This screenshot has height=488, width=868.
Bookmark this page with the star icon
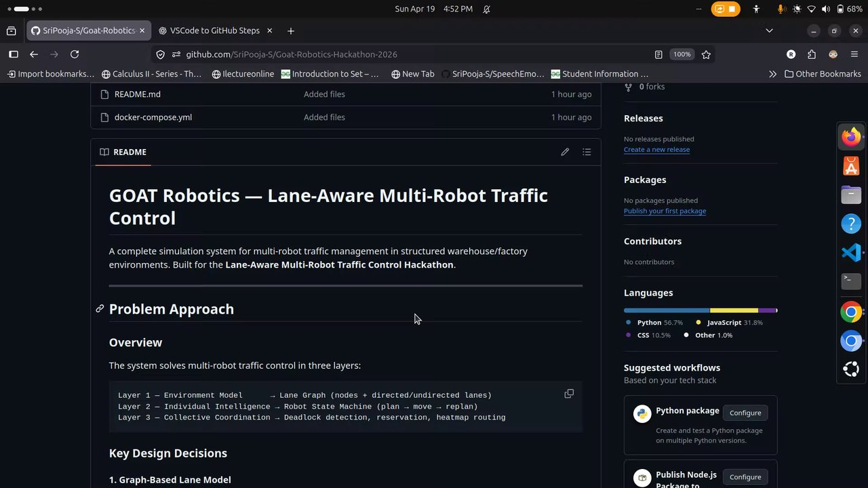point(706,54)
